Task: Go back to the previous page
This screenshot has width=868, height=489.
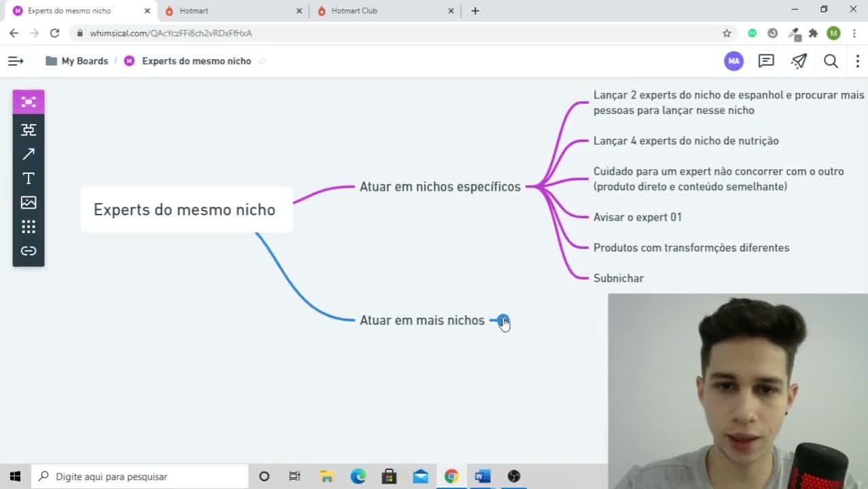Action: [x=14, y=33]
